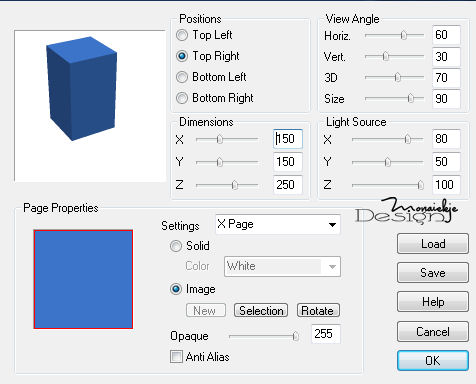Select the Bottom Right position option

[182, 98]
